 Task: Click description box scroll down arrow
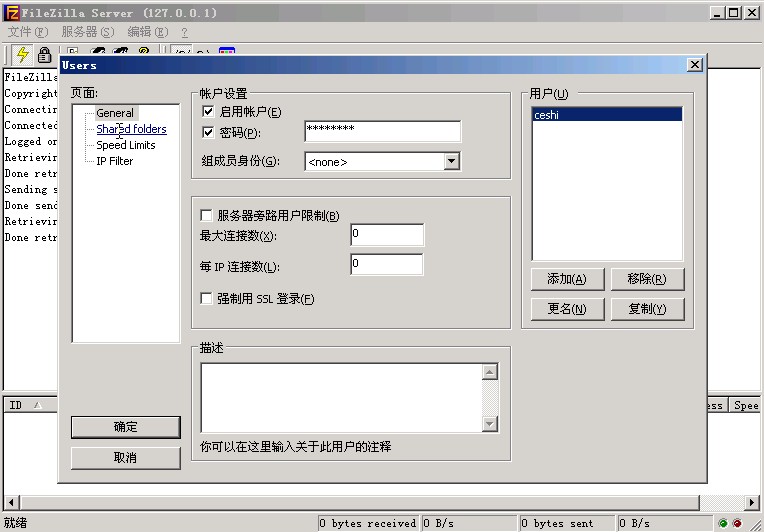pyautogui.click(x=490, y=424)
